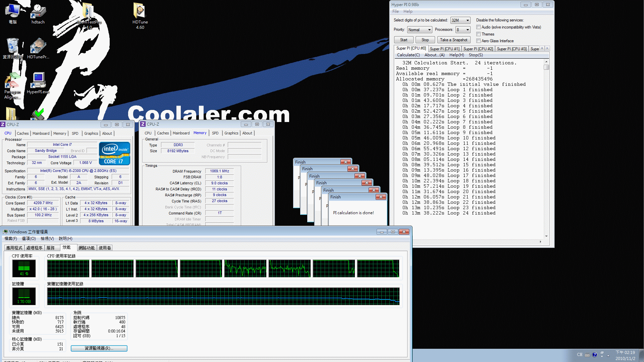Open the Resource Monitor button in Task Manager
The width and height of the screenshot is (644, 362).
pos(99,348)
